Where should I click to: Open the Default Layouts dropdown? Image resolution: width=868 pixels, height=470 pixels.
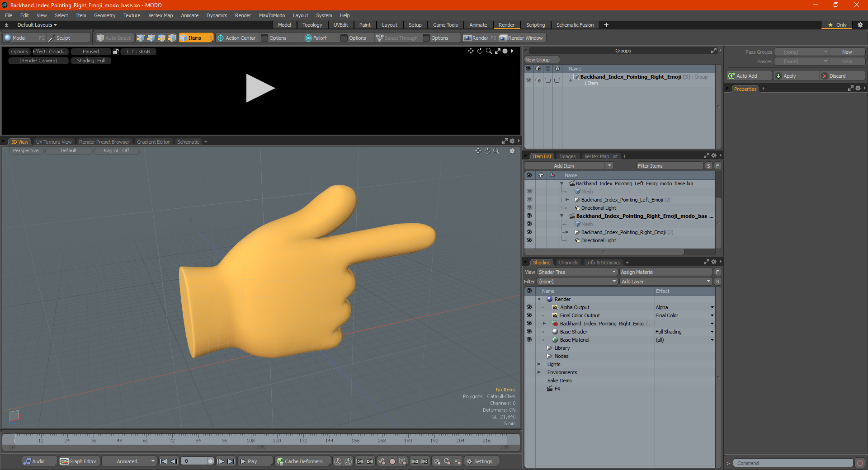point(37,25)
